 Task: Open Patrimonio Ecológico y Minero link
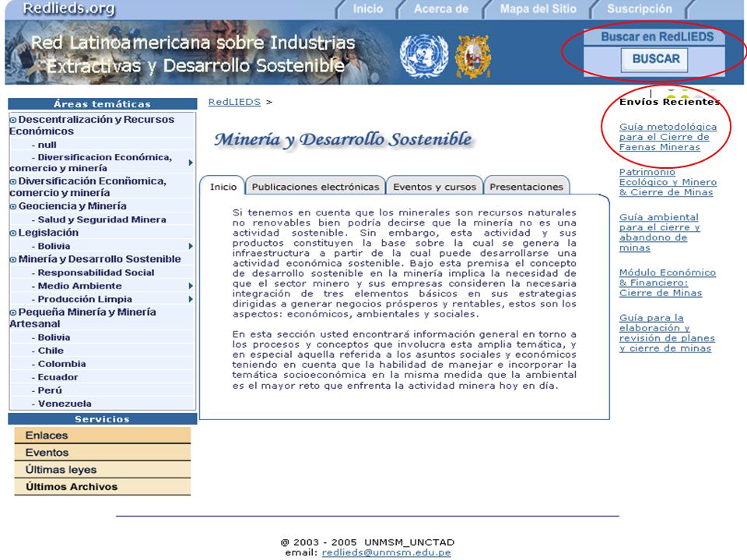668,182
